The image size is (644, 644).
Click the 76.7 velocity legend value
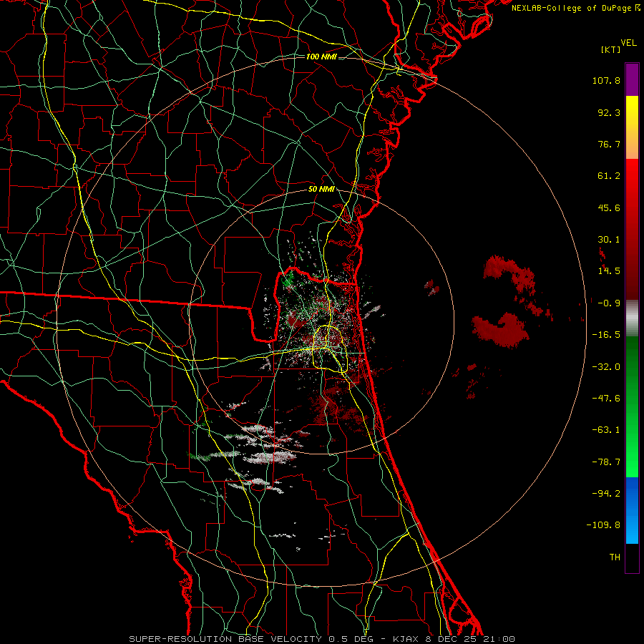click(609, 144)
